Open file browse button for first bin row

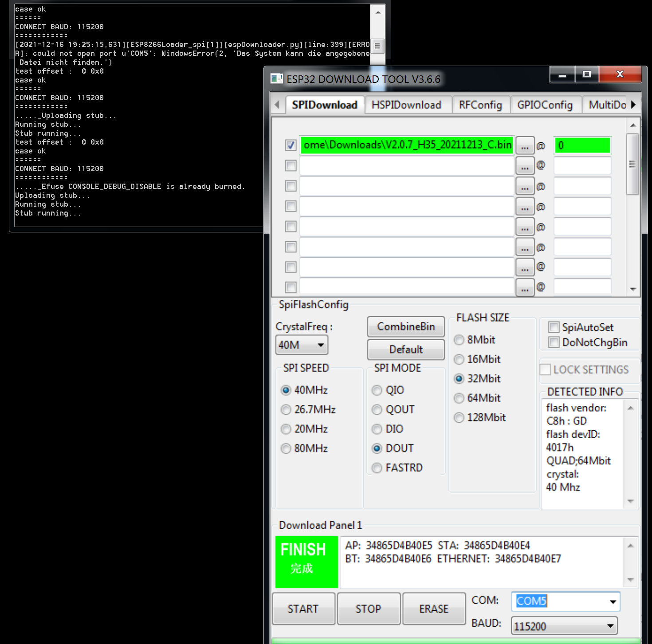pos(525,145)
